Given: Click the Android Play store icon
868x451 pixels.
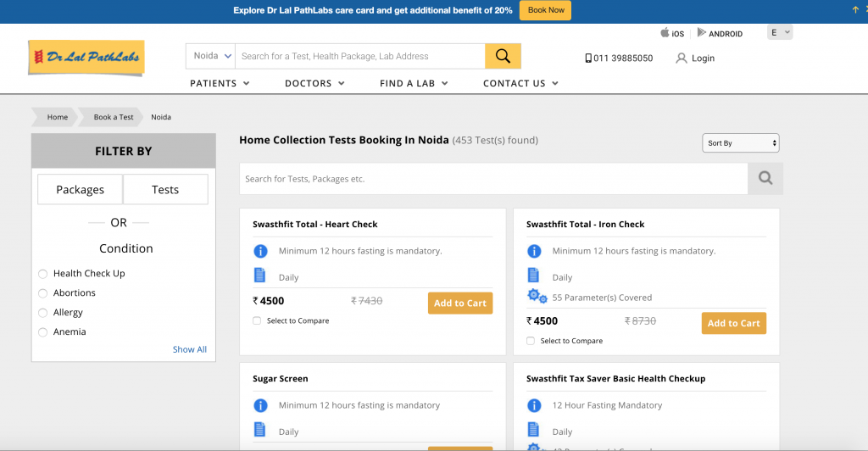Looking at the screenshot, I should point(701,33).
